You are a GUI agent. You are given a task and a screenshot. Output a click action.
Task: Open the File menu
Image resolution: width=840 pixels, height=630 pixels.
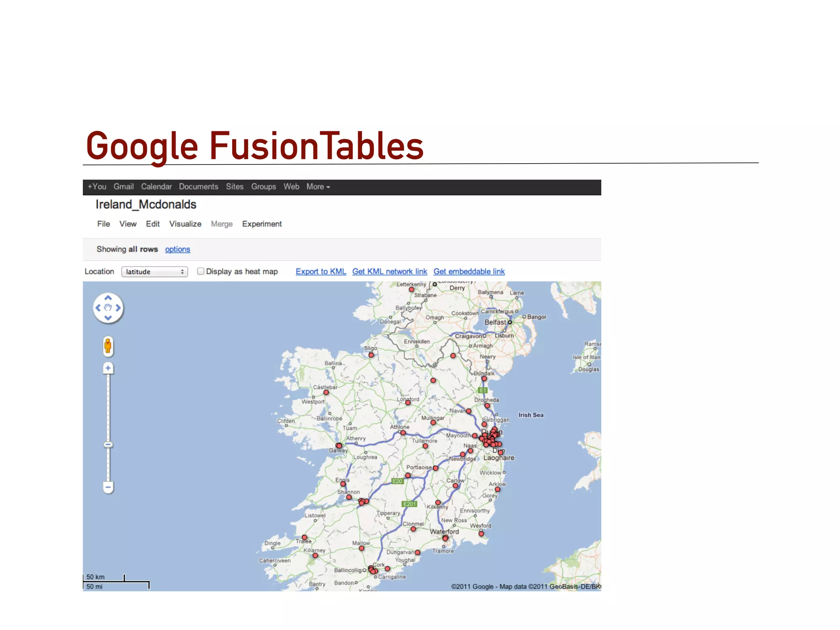coord(103,224)
